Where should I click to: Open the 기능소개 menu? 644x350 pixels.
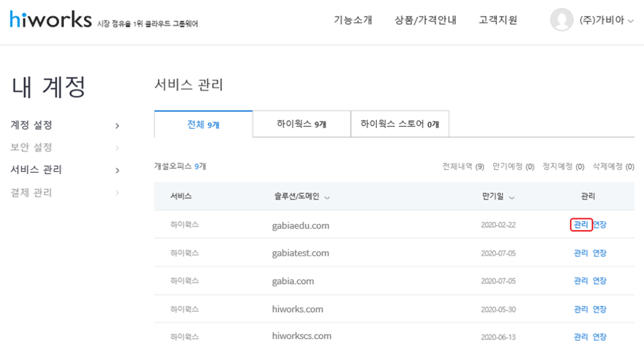[353, 20]
